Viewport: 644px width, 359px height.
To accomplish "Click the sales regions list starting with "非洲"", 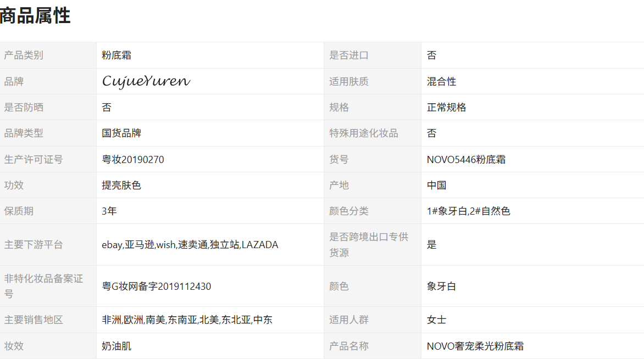I will pyautogui.click(x=187, y=320).
